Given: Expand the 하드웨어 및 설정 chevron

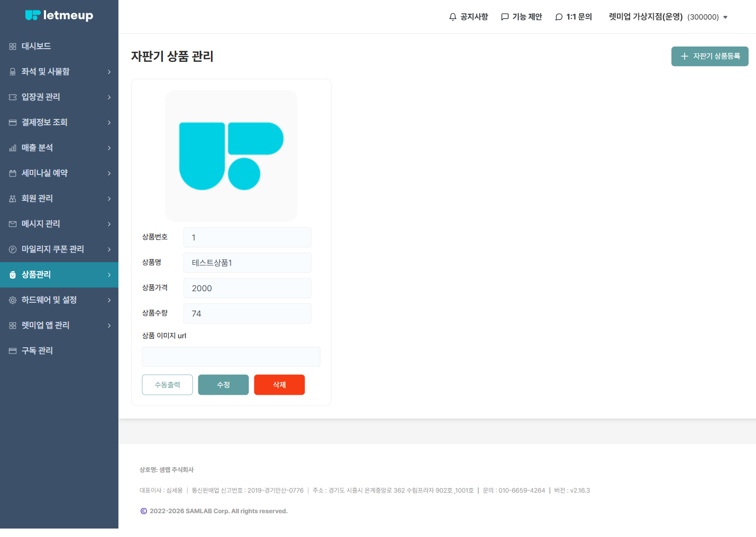Looking at the screenshot, I should click(109, 300).
